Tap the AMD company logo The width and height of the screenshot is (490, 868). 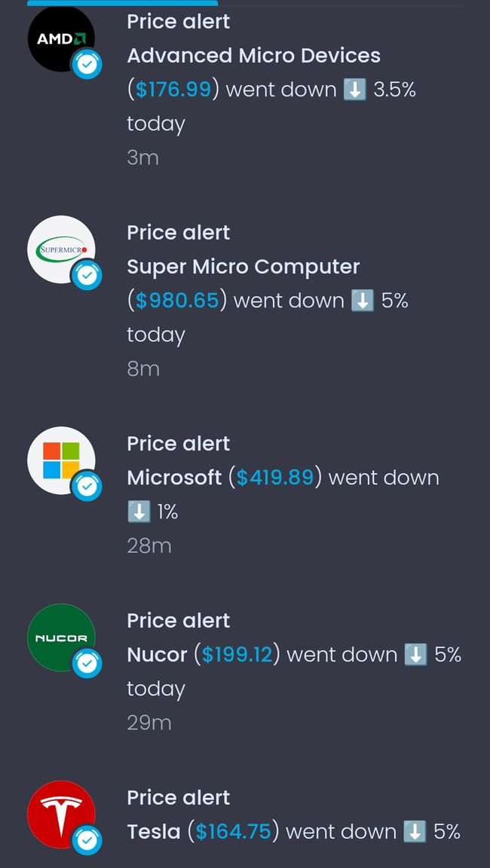pos(60,38)
